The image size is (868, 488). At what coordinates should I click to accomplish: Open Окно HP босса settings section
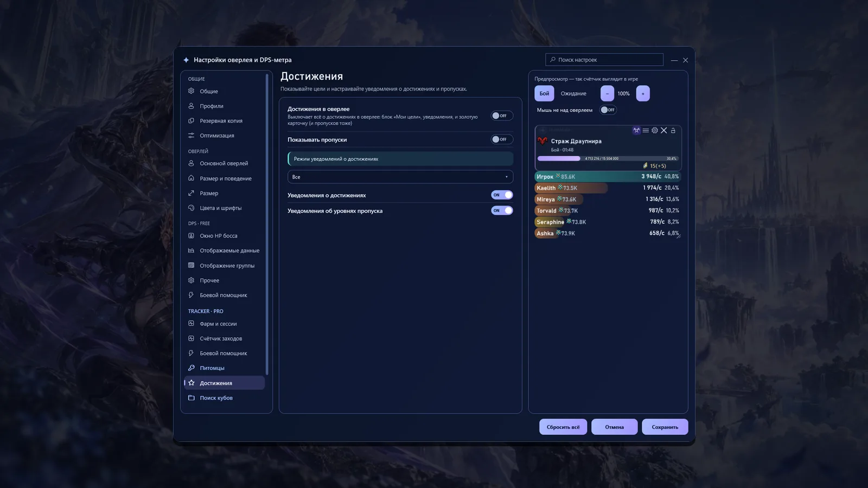224,236
